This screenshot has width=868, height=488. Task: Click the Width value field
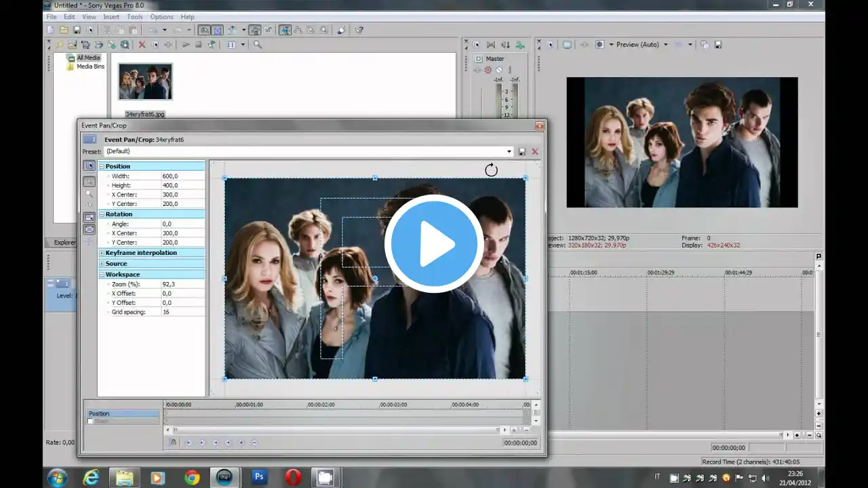tap(182, 176)
